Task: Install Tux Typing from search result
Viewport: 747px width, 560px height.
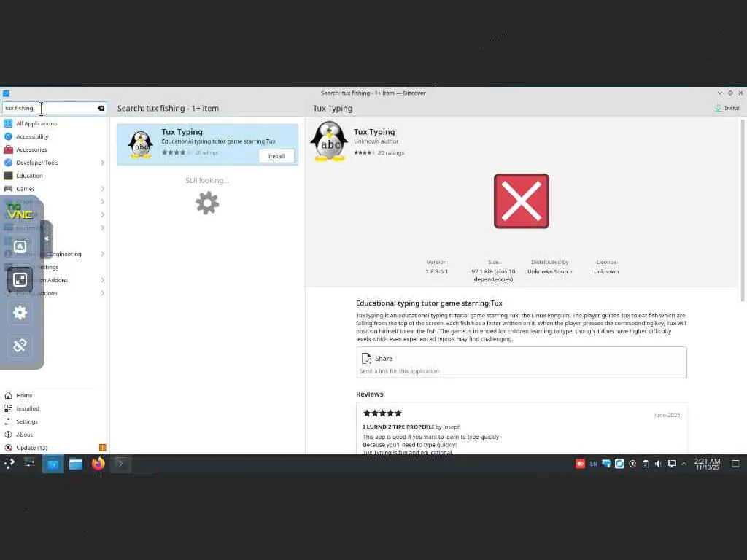Action: coord(276,156)
